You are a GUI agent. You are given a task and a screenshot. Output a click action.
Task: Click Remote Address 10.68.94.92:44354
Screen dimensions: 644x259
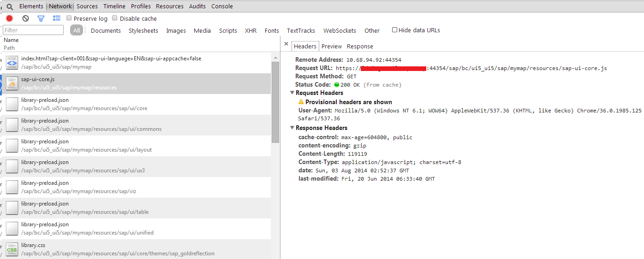click(x=374, y=60)
